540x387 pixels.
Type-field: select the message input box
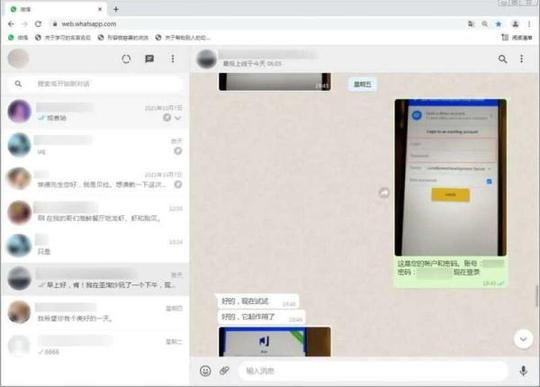[374, 371]
